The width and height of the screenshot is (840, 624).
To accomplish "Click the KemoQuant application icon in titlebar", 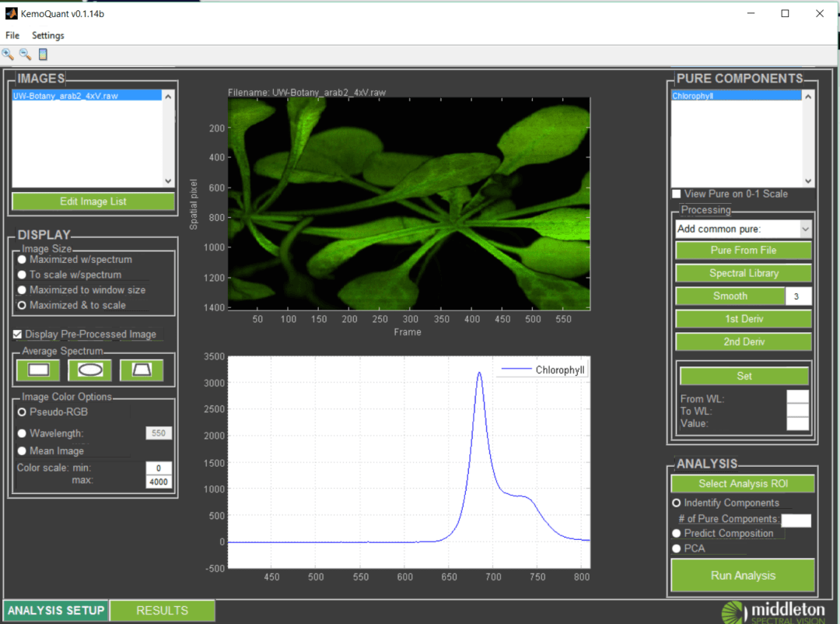I will pyautogui.click(x=10, y=13).
